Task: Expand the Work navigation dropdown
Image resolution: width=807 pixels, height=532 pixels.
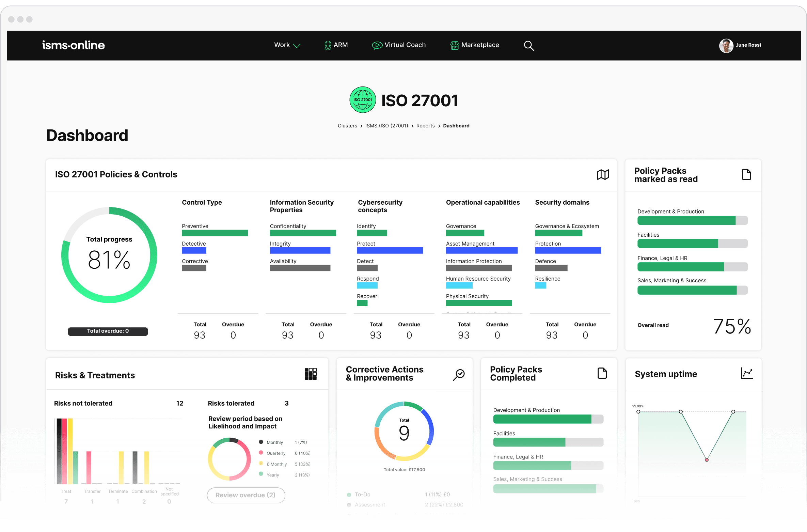Action: point(287,45)
